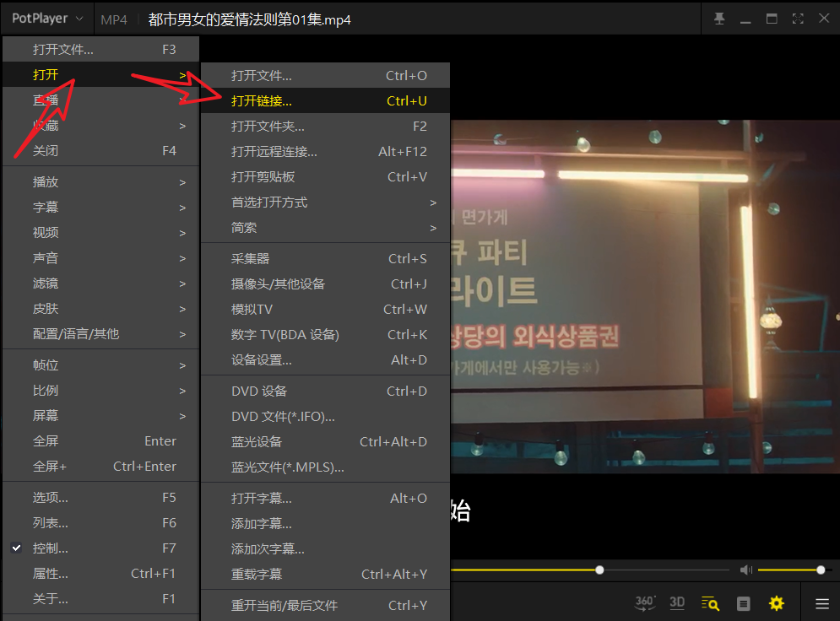The image size is (840, 621).
Task: Open the playlist hamburger icon
Action: click(x=821, y=603)
